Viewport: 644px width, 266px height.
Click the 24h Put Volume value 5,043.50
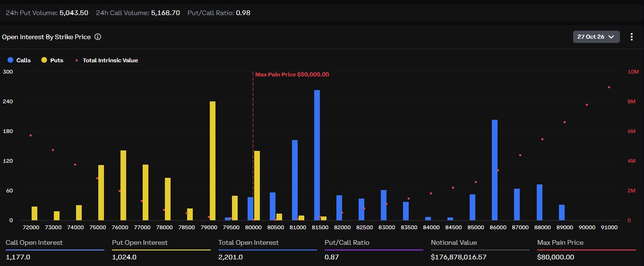(x=74, y=13)
